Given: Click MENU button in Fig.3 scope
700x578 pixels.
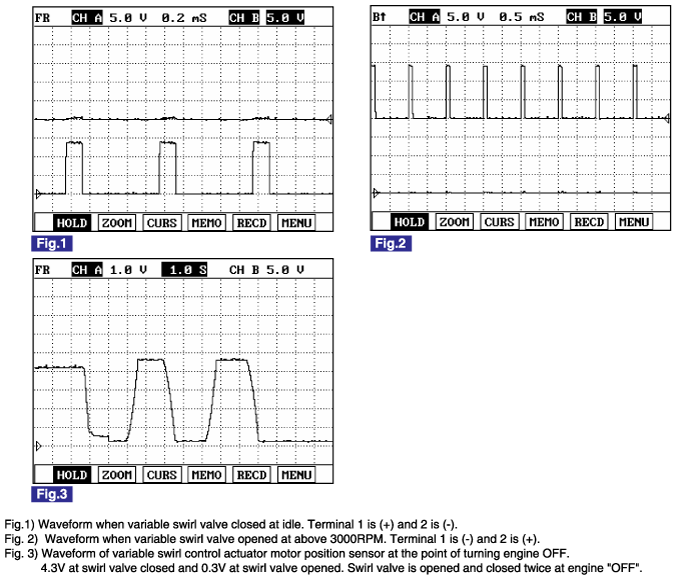Looking at the screenshot, I should tap(296, 475).
